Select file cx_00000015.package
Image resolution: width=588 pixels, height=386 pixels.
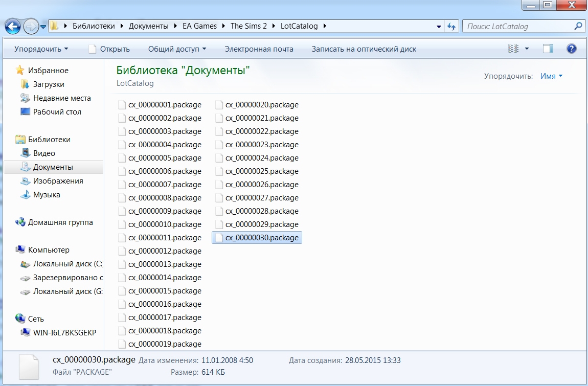point(164,291)
